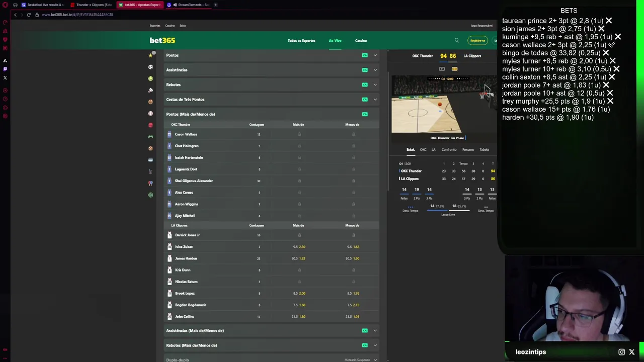The width and height of the screenshot is (644, 362).
Task: Click the markets list vertical scrollbar
Action: click(388, 131)
